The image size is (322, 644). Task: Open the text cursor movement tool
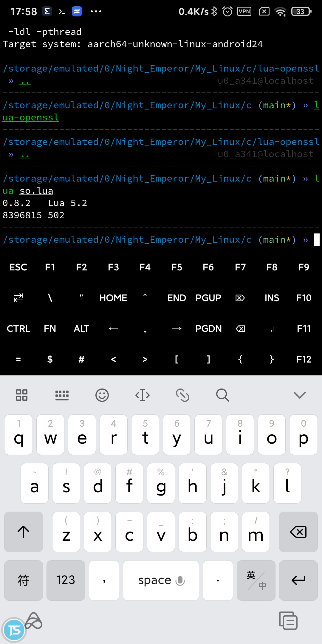coord(143,395)
